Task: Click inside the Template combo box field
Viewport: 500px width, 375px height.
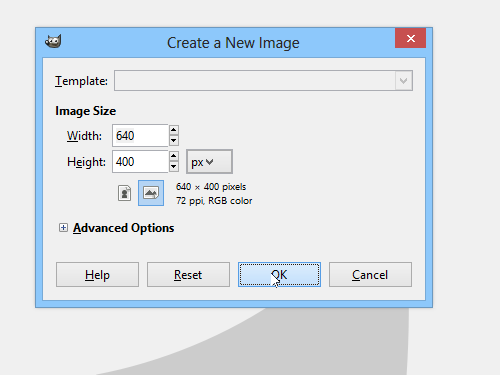Action: pos(263,81)
